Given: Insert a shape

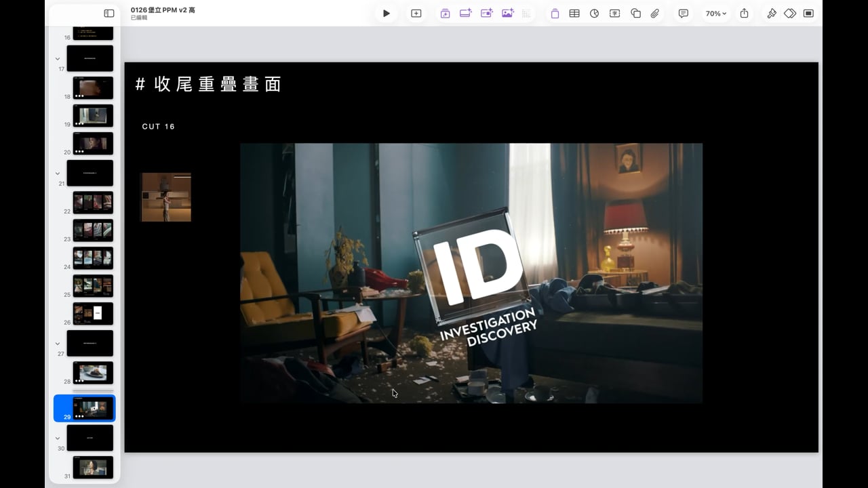Looking at the screenshot, I should coord(635,14).
